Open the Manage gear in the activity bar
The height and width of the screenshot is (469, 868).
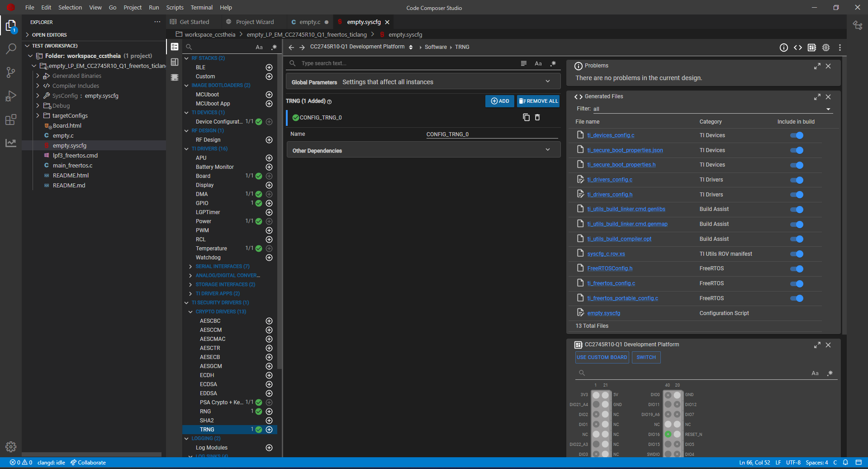coord(11,447)
